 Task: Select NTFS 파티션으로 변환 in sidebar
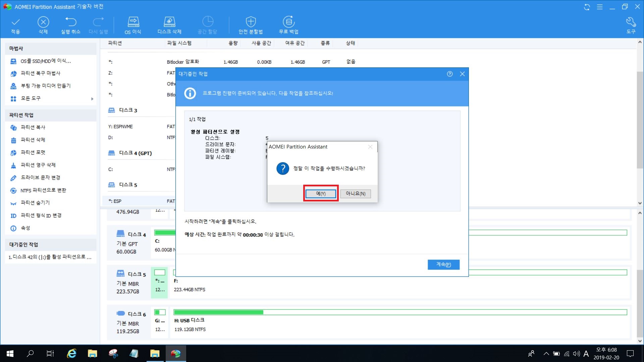pyautogui.click(x=43, y=190)
